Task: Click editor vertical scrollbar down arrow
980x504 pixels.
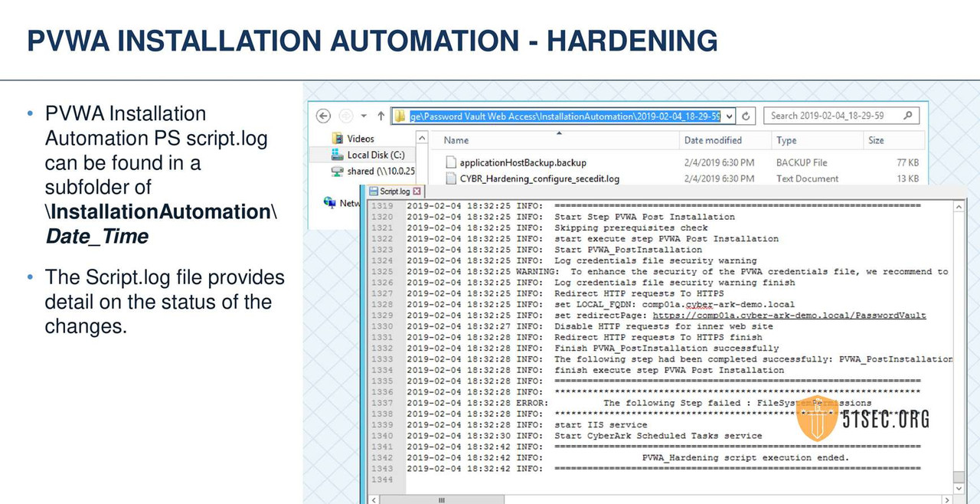Action: (x=959, y=489)
